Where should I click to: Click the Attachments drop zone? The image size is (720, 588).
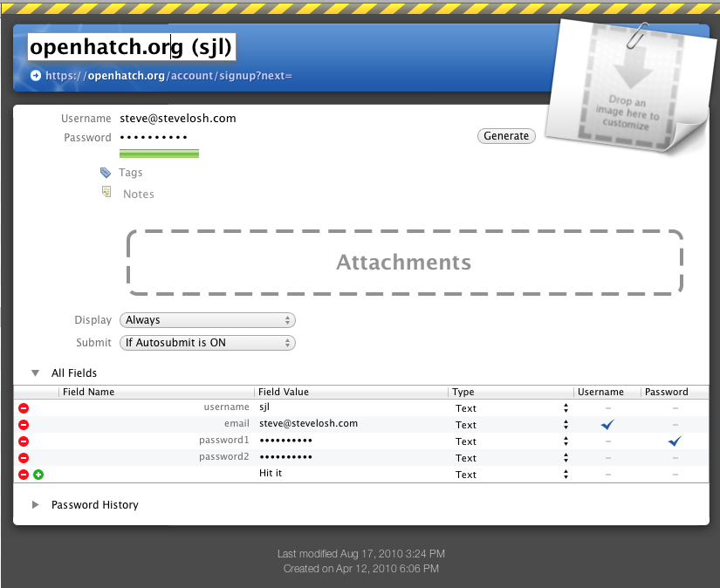click(405, 262)
